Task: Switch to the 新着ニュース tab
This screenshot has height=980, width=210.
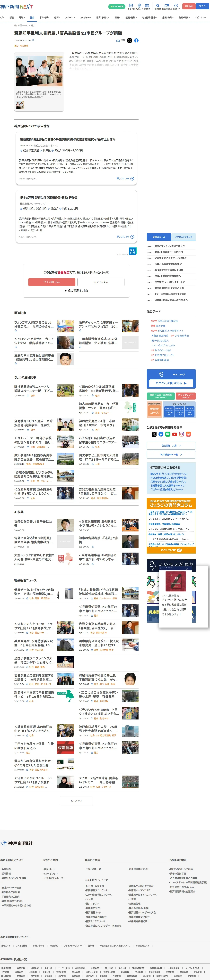Action: (159, 237)
